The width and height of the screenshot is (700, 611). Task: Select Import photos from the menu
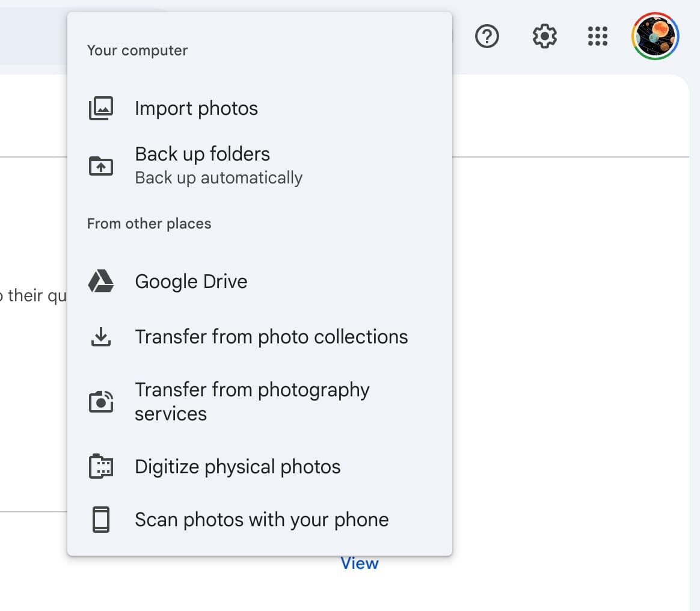pos(197,108)
